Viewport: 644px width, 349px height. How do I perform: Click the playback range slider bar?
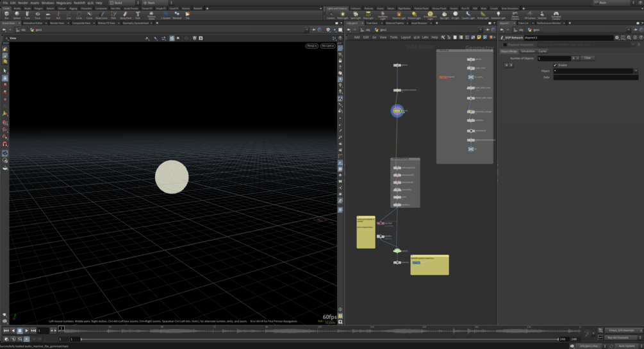click(319, 339)
